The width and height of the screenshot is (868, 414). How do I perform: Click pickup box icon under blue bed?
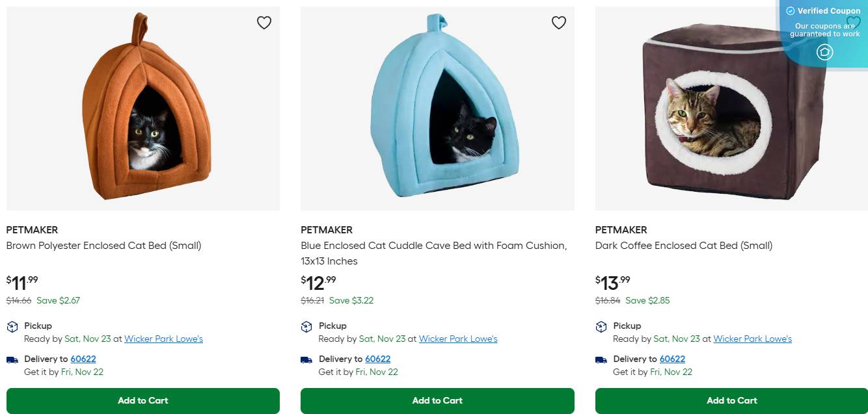(x=306, y=326)
